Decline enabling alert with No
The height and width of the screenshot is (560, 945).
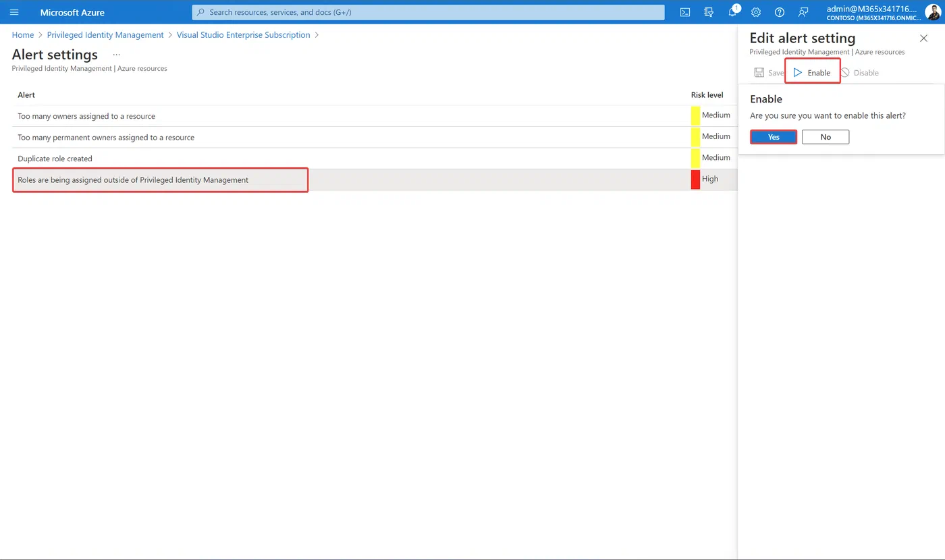[x=826, y=137]
